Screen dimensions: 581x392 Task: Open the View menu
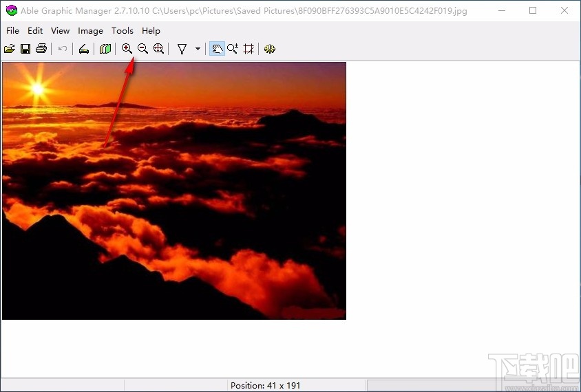point(61,31)
